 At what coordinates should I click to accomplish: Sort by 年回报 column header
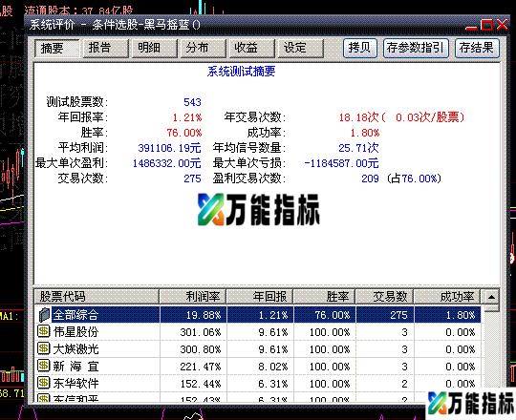[260, 297]
